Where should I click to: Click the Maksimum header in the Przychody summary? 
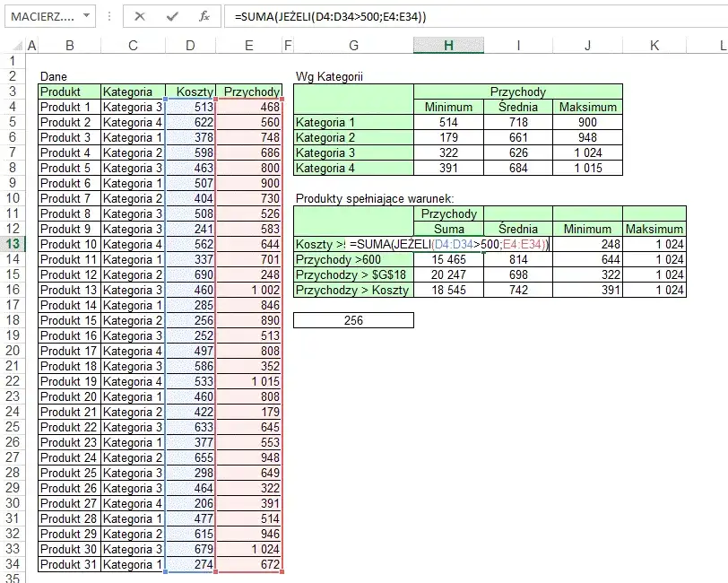587,107
